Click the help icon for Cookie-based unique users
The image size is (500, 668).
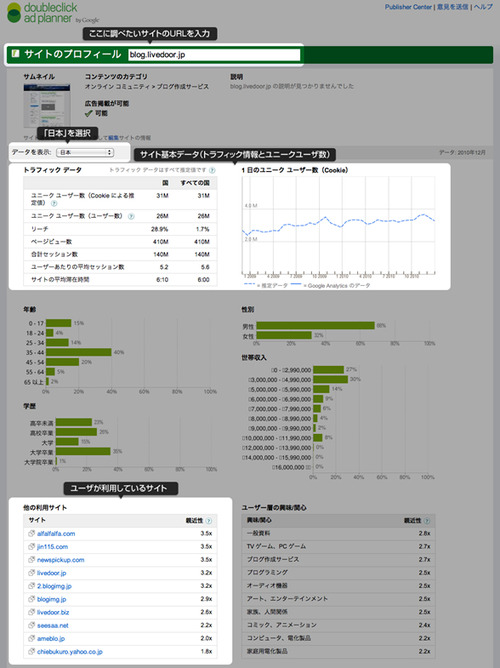[54, 204]
